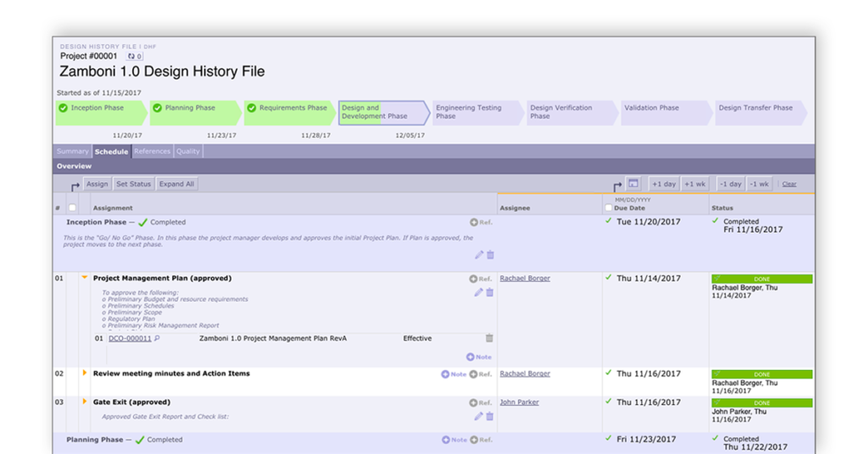The width and height of the screenshot is (868, 454).
Task: Toggle the Due Date header checkbox
Action: click(609, 208)
